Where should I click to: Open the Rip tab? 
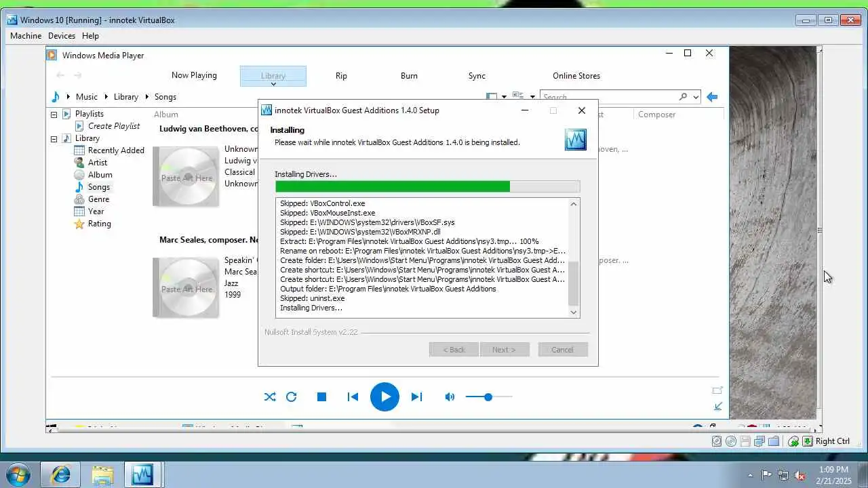[341, 76]
